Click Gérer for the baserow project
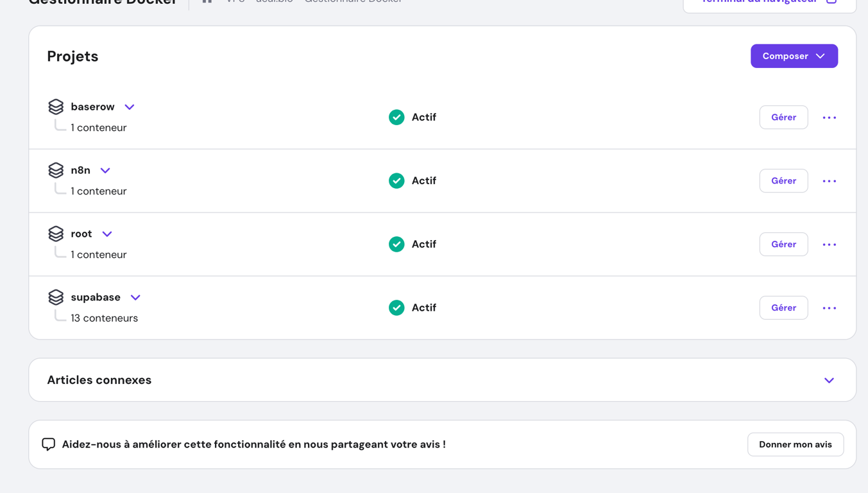This screenshot has height=493, width=868. coord(783,117)
